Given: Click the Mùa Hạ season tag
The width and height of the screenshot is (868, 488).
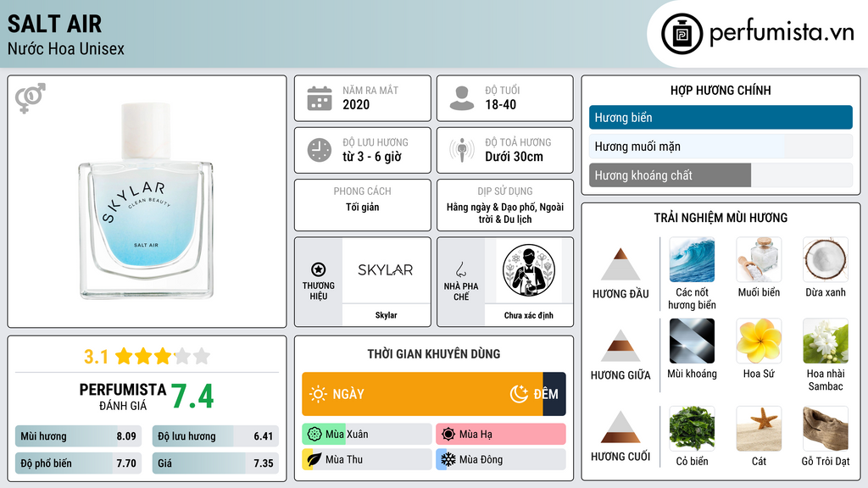Looking at the screenshot, I should [501, 435].
